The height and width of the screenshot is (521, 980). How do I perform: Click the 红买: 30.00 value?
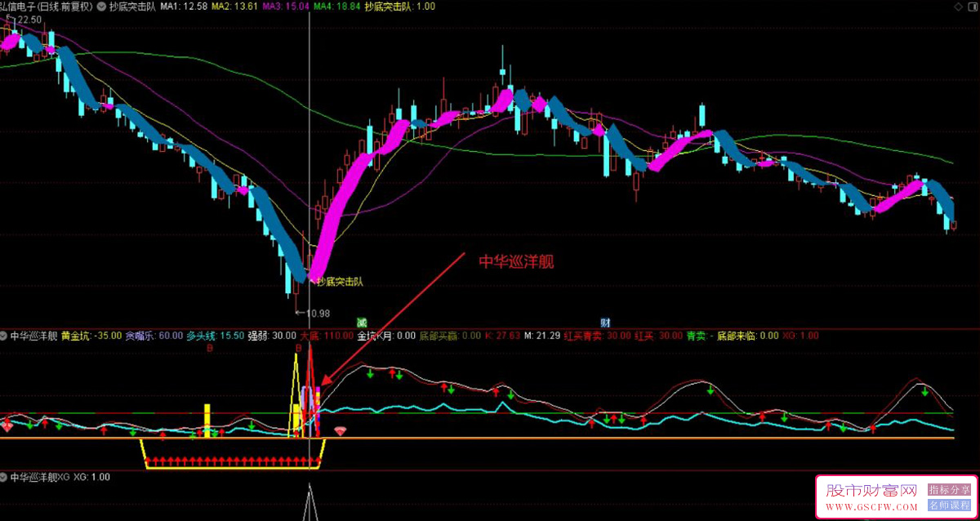point(658,336)
